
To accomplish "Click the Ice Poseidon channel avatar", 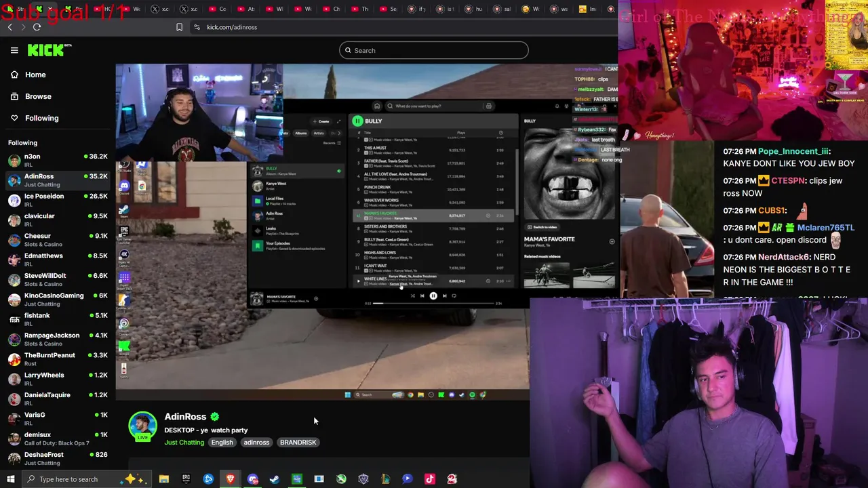I will 14,201.
